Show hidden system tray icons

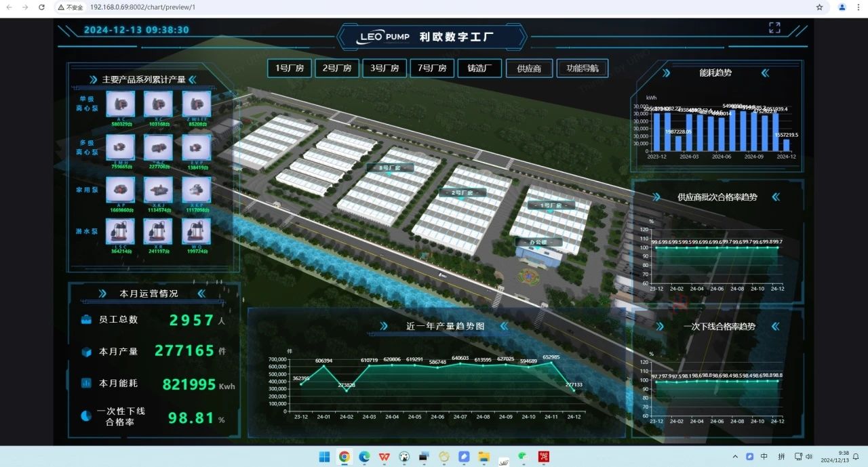pos(735,456)
